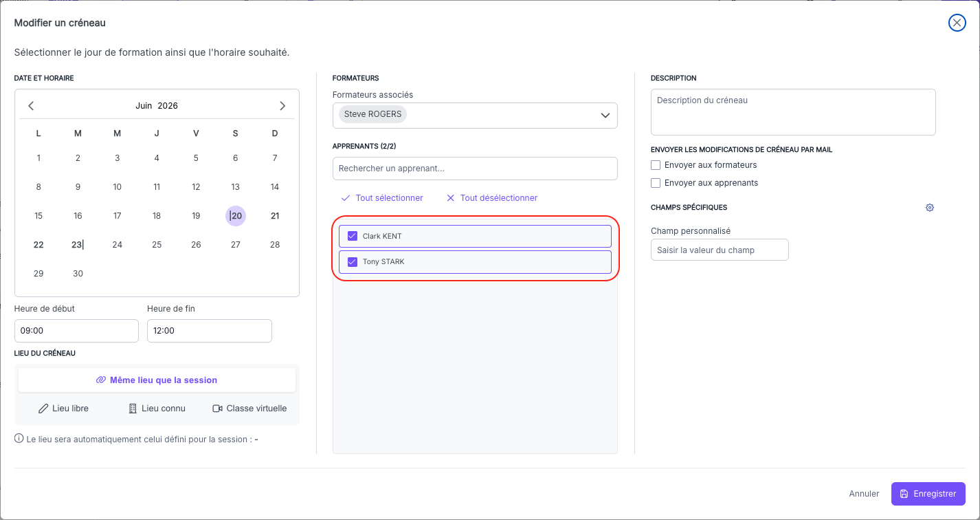Advance calendar to next month
Viewport: 980px width, 520px height.
coord(282,106)
